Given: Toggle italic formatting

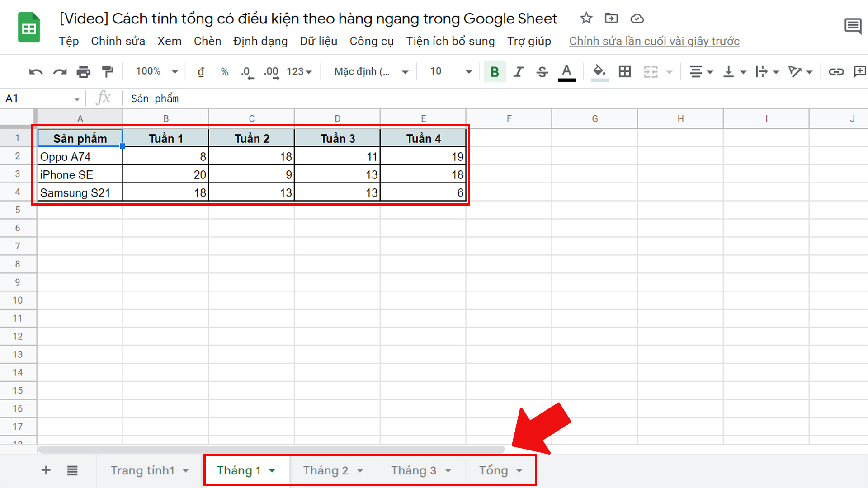Looking at the screenshot, I should 519,71.
